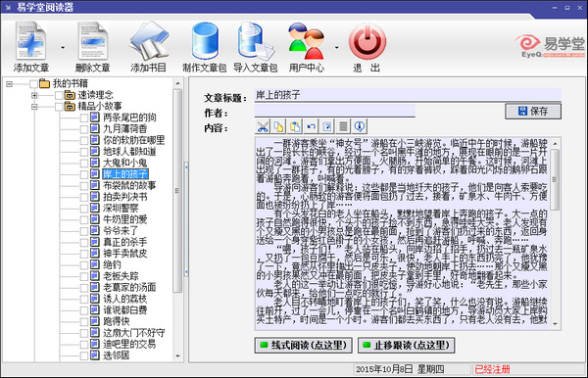
Task: Click the document icon beside 深圳警察
Action: click(x=95, y=208)
